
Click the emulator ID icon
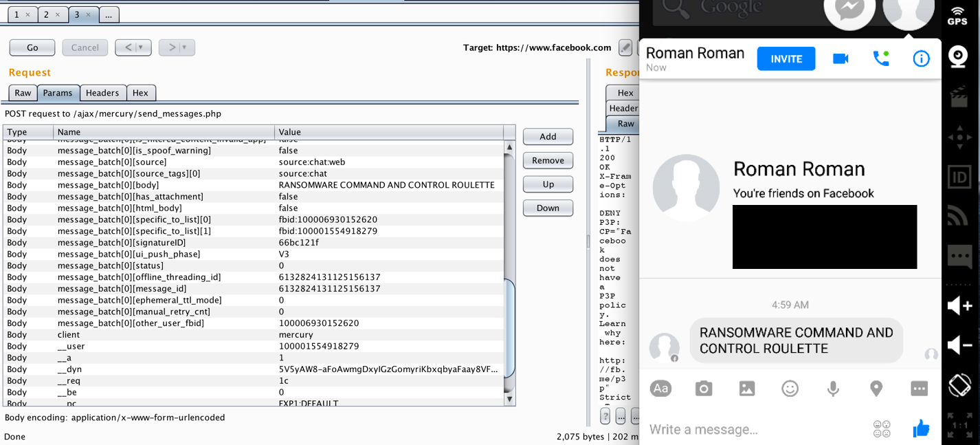point(959,177)
